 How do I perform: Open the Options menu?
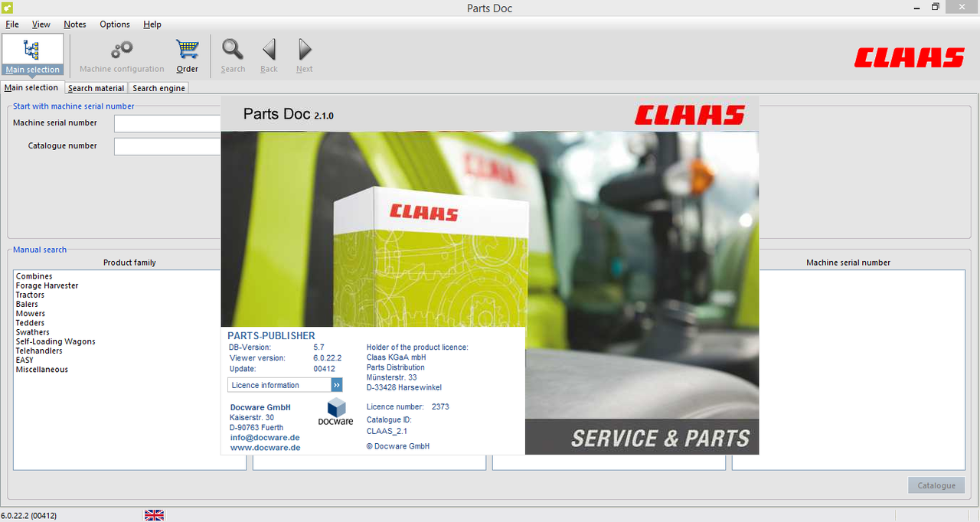[x=115, y=24]
